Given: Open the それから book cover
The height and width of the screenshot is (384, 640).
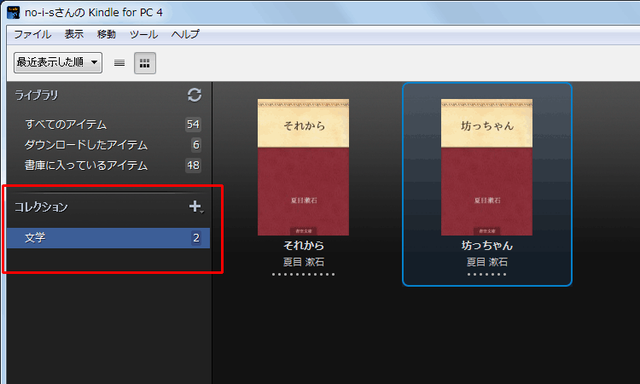Looking at the screenshot, I should pyautogui.click(x=303, y=167).
